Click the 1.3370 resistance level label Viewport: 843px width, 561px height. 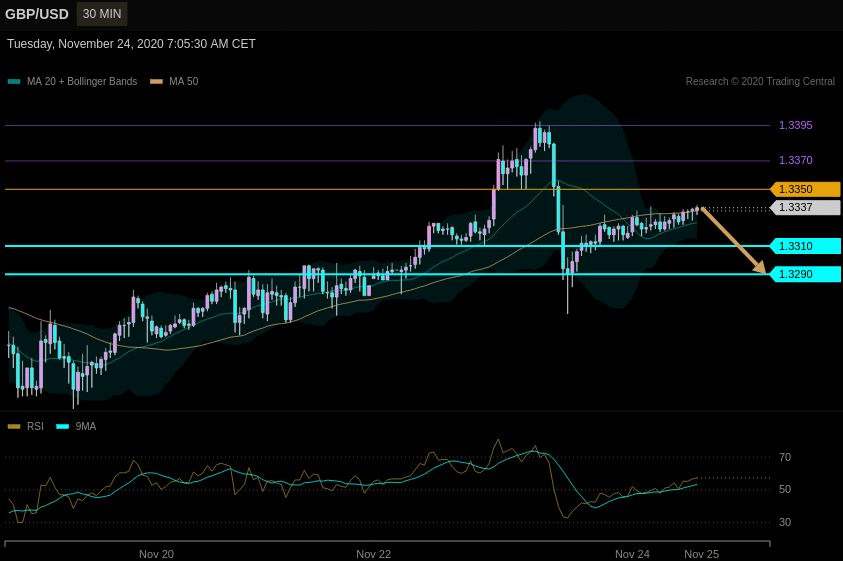point(795,160)
